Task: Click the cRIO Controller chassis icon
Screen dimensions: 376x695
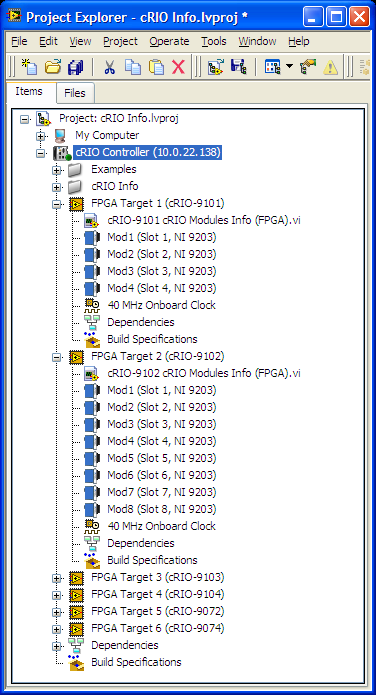Action: 62,153
